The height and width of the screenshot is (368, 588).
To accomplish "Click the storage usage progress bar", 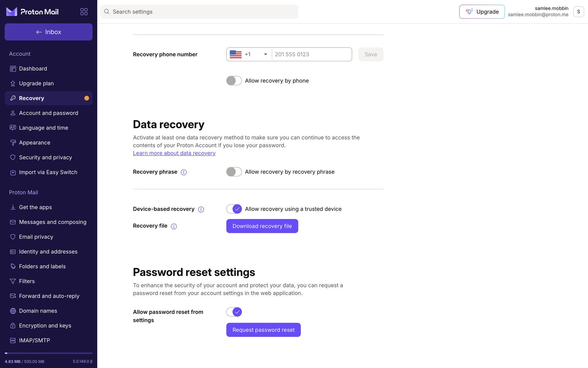I will click(48, 353).
